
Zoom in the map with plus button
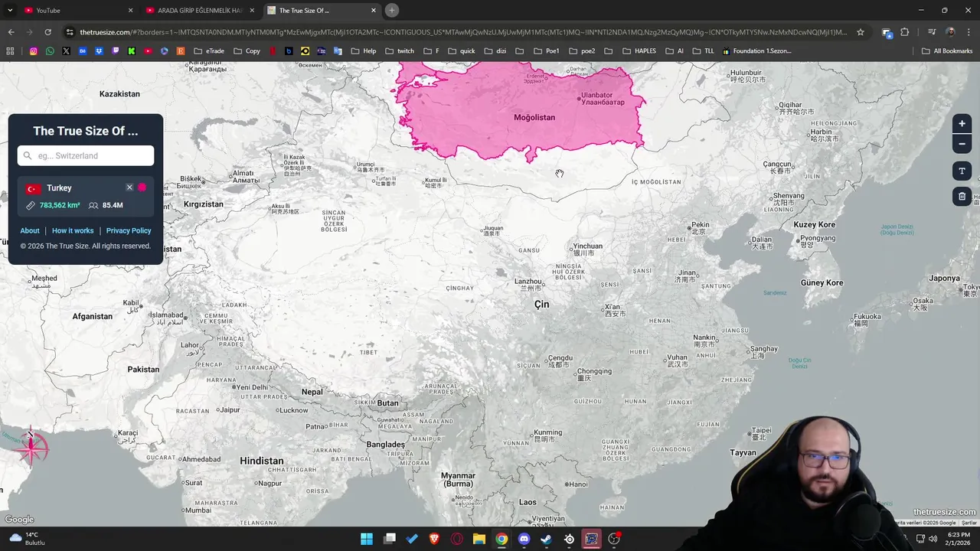[x=962, y=123]
